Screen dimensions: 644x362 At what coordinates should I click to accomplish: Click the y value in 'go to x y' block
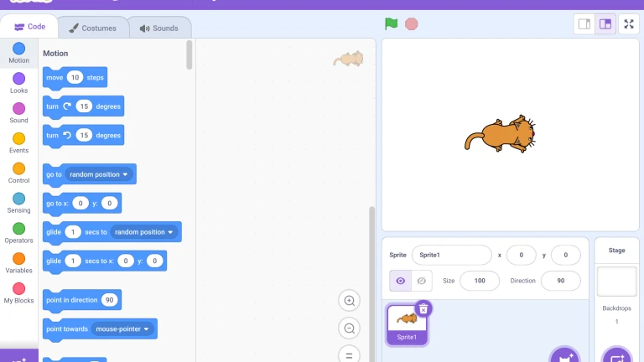pyautogui.click(x=109, y=203)
